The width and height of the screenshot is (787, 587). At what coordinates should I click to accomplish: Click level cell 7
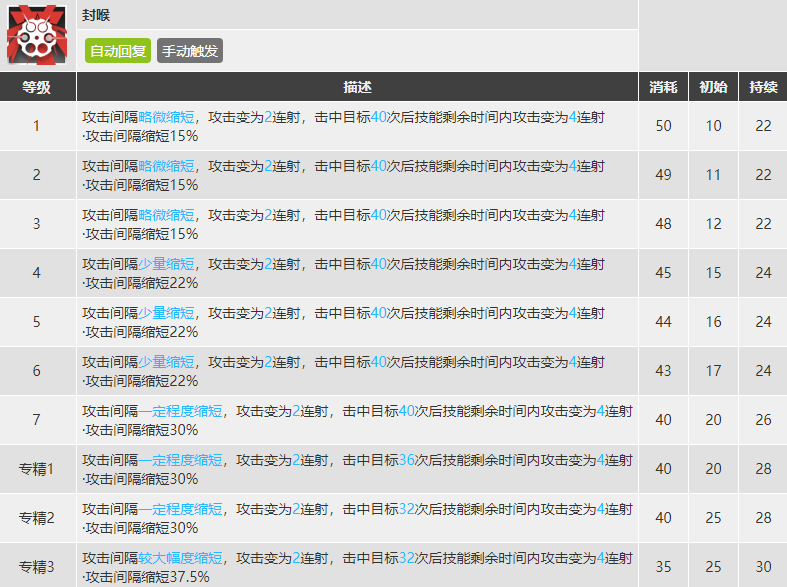click(x=37, y=420)
